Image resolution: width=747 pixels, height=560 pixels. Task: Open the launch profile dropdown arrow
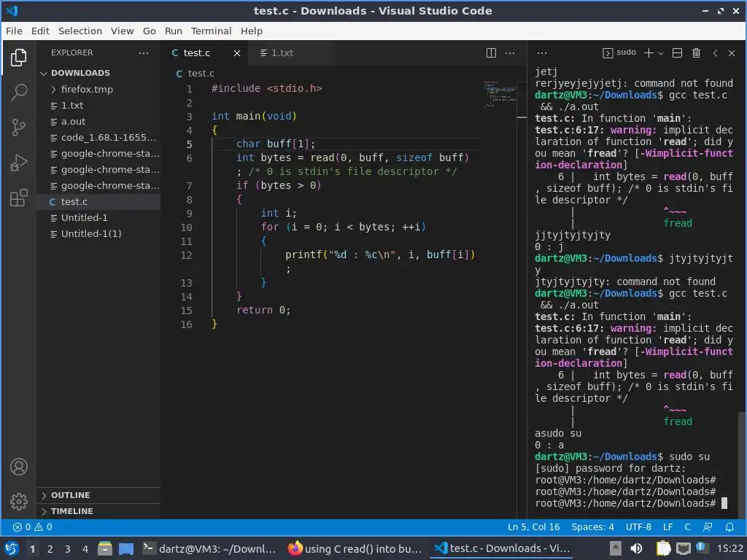[x=661, y=53]
